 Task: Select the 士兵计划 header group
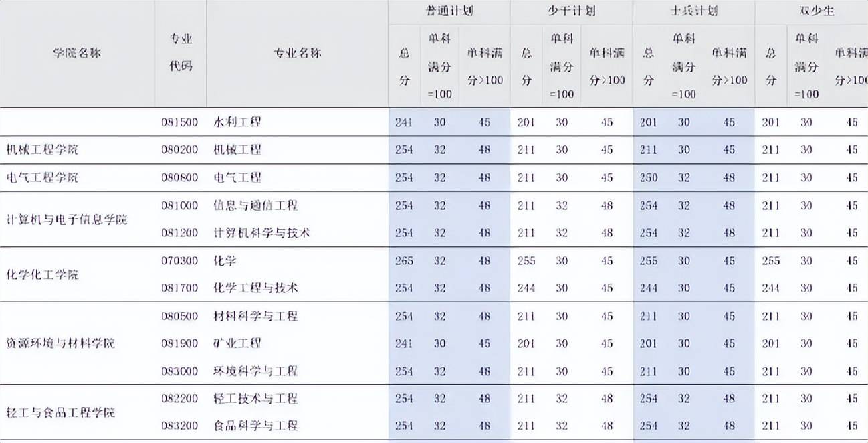click(693, 11)
